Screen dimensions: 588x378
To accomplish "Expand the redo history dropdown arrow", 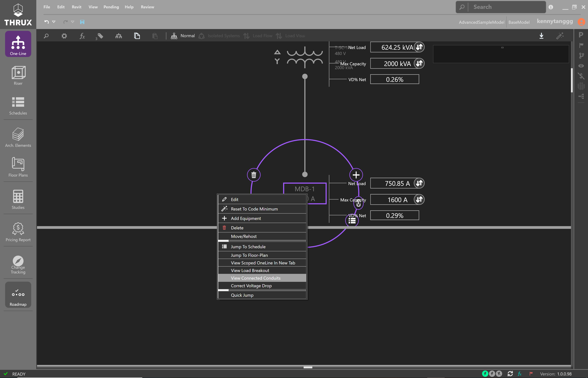I will click(x=73, y=22).
